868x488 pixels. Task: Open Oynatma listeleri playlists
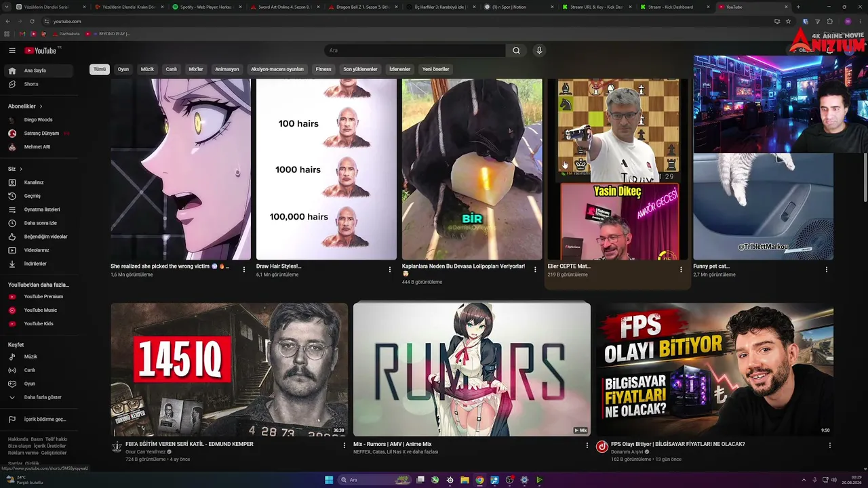tap(38, 209)
